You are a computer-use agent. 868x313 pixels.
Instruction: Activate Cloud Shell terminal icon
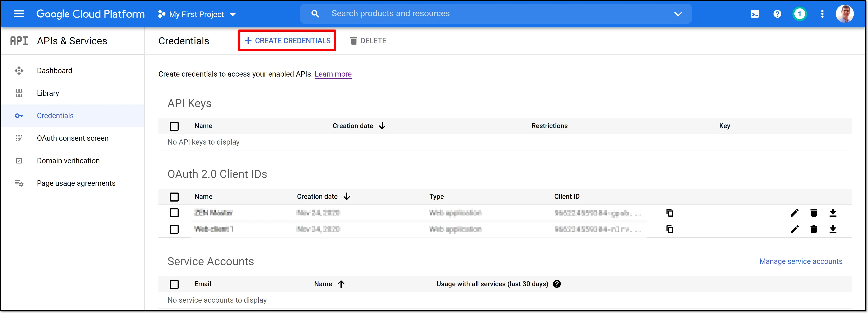pos(755,14)
